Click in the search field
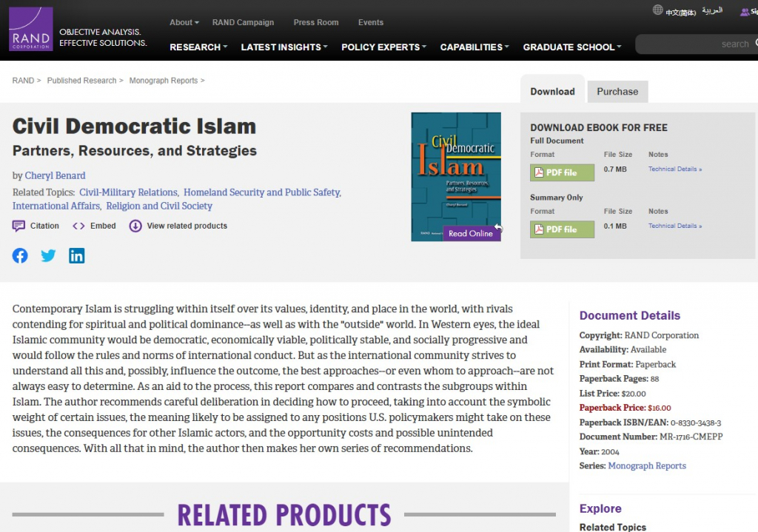The image size is (758, 532). coord(696,44)
